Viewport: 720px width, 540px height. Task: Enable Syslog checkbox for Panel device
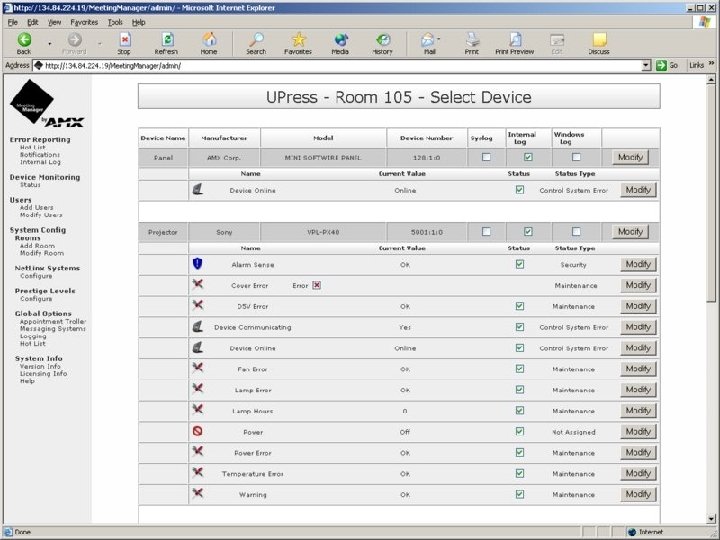(x=486, y=157)
